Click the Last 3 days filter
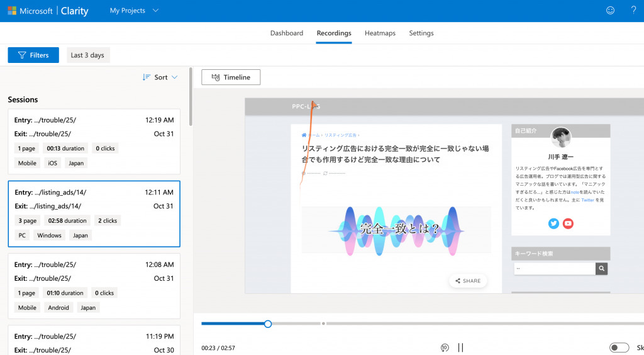Screen dimensions: 644x355 click(x=88, y=55)
